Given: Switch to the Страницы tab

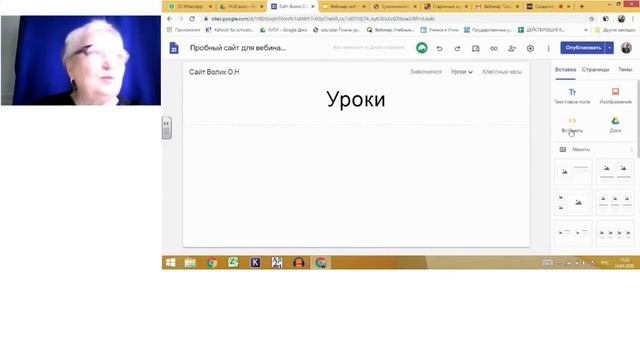Looking at the screenshot, I should [x=595, y=69].
